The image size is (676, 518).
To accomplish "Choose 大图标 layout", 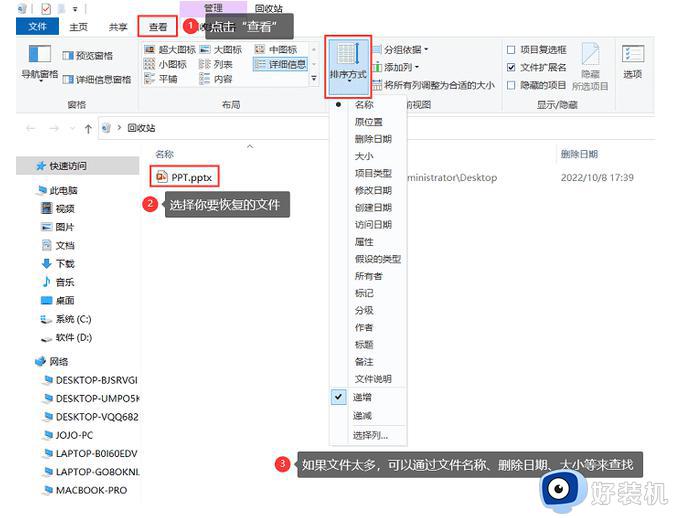I will 221,50.
